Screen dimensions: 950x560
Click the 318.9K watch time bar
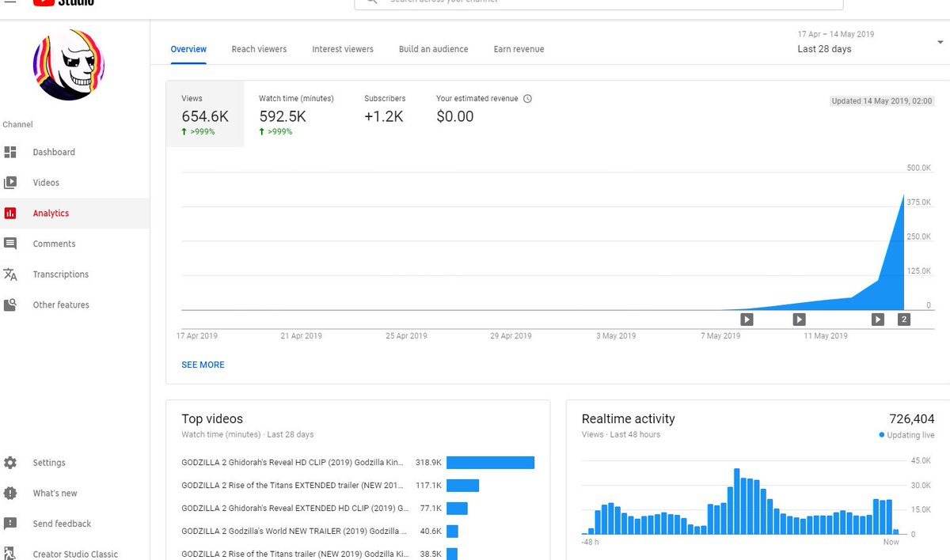coord(490,463)
